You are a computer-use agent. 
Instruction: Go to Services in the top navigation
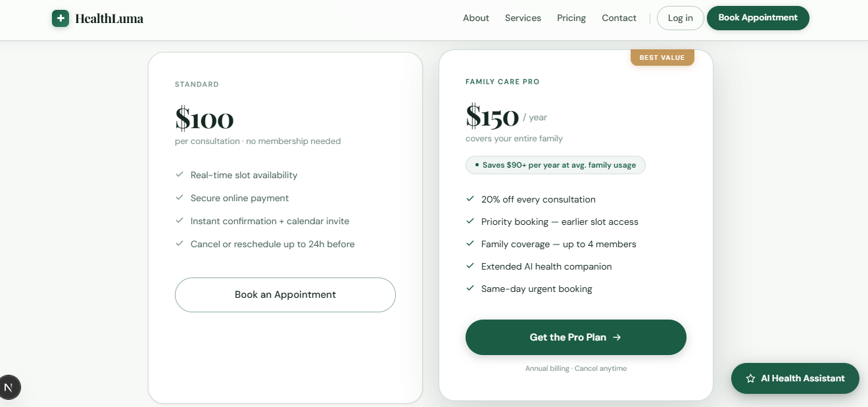click(523, 18)
